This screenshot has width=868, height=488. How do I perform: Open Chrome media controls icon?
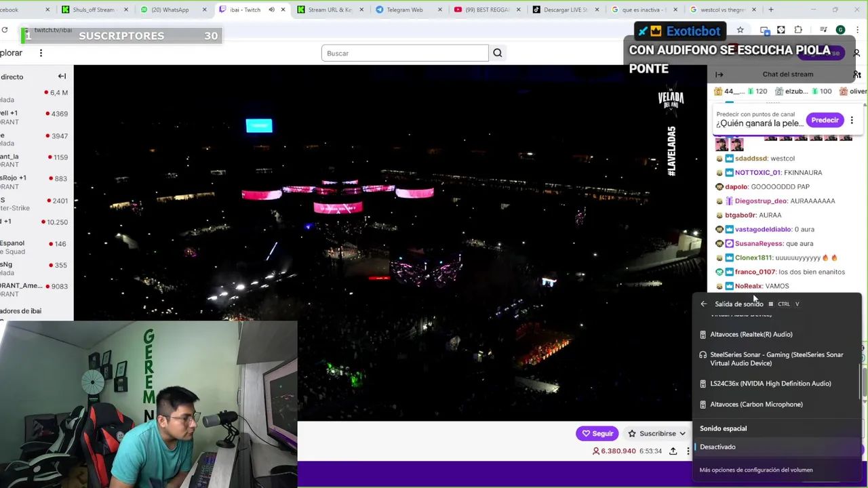point(823,30)
